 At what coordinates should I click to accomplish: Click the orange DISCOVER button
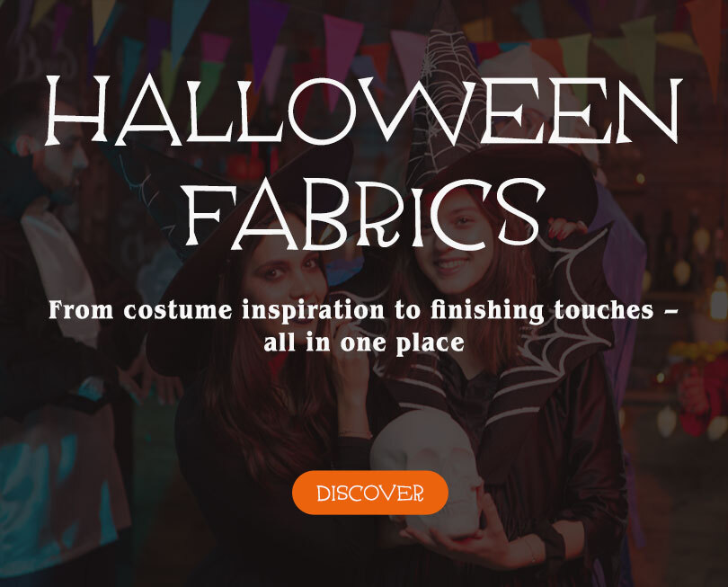point(370,493)
